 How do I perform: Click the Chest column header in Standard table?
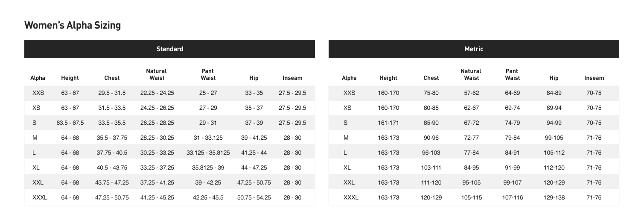point(112,78)
